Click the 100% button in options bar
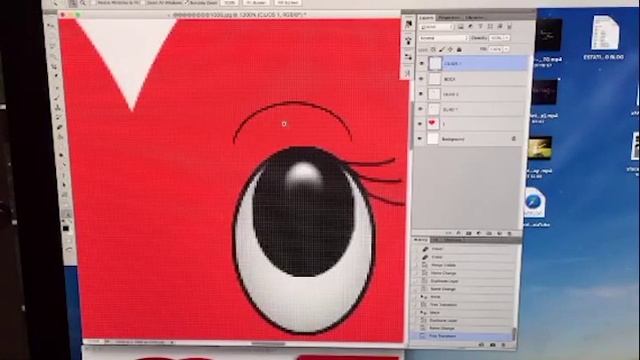Screen dimensions: 640x360 [x=230, y=3]
